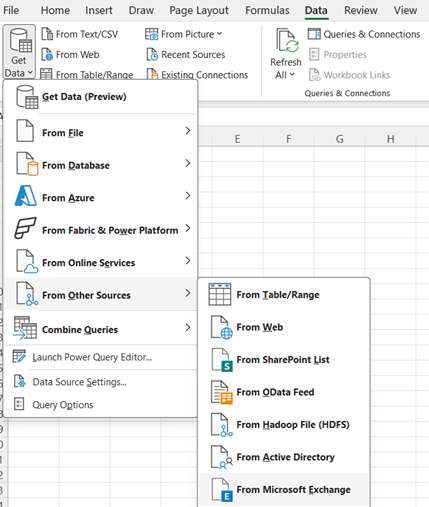This screenshot has height=507, width=429.
Task: Click the Get Data (Preview) database icon
Action: click(x=27, y=97)
